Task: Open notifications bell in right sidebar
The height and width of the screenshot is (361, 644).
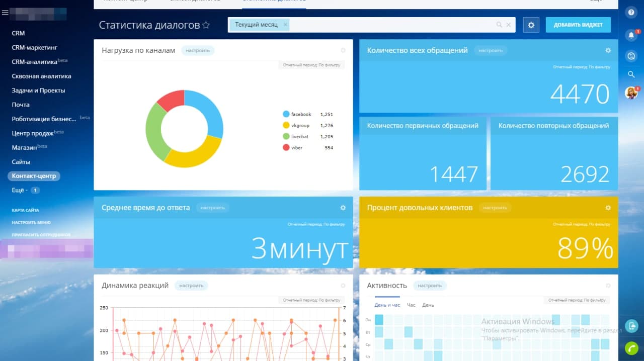Action: pos(631,35)
